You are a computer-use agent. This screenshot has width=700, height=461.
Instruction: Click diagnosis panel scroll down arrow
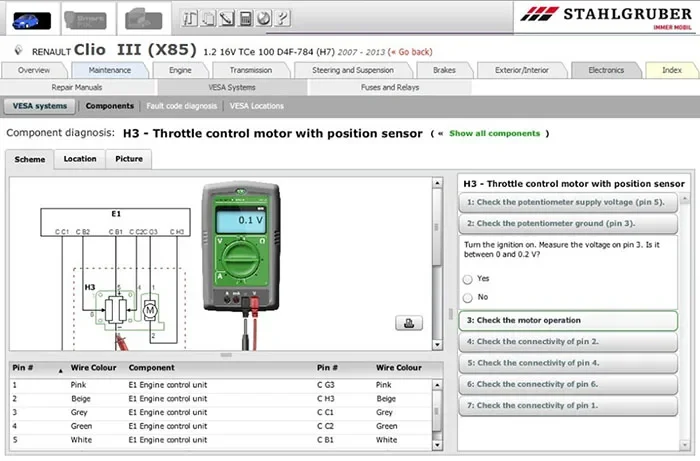(x=684, y=444)
